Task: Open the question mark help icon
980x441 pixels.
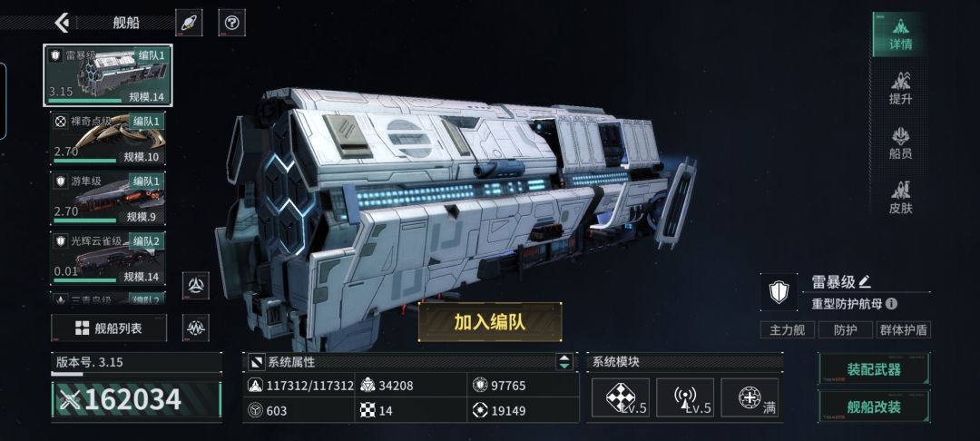Action: click(232, 23)
